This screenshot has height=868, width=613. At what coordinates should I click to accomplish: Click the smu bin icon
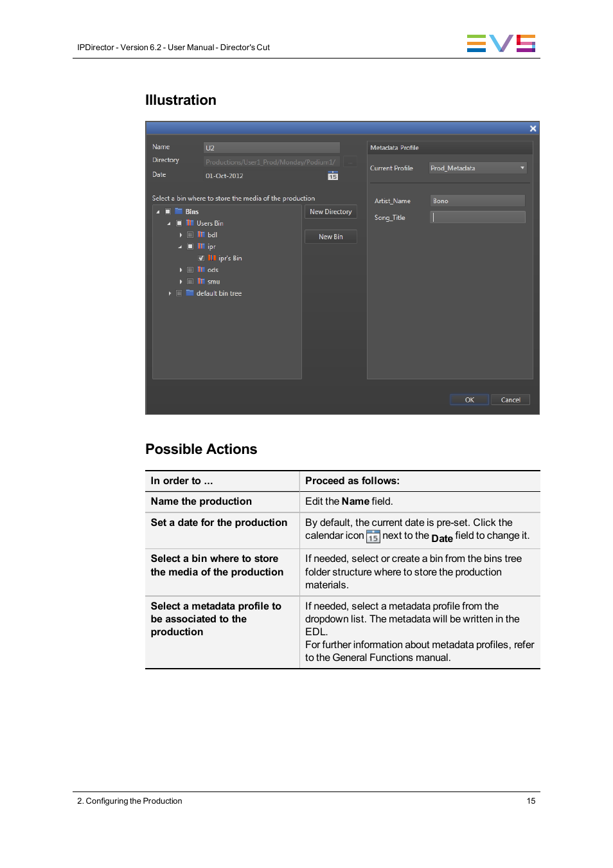(201, 281)
